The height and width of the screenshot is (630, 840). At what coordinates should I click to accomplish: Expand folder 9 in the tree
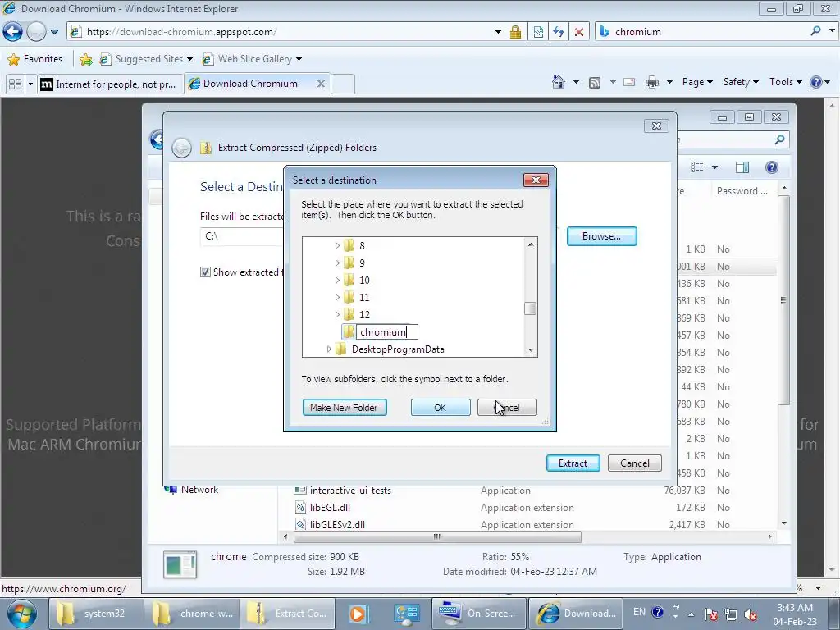337,263
